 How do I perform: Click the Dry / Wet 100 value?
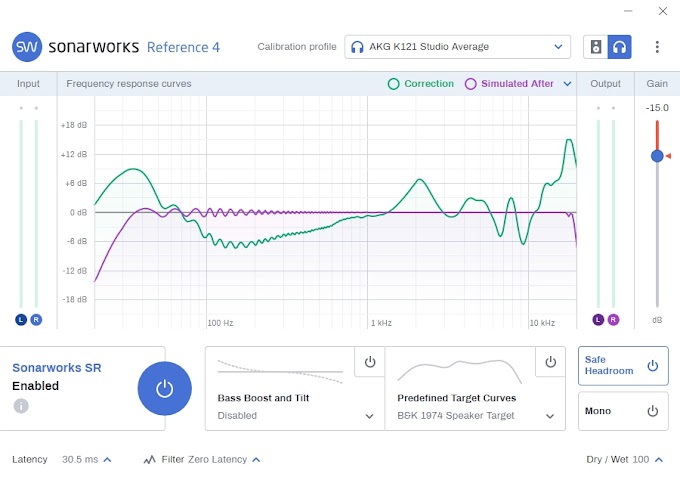click(x=641, y=460)
